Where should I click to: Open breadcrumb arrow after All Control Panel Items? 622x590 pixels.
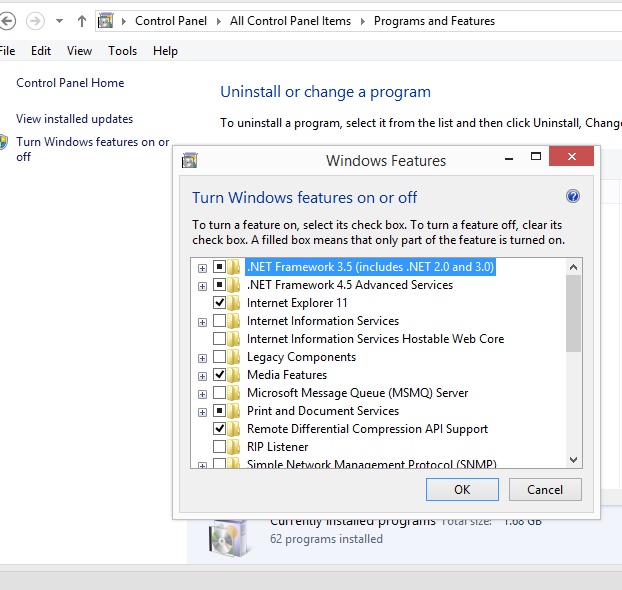[x=363, y=21]
